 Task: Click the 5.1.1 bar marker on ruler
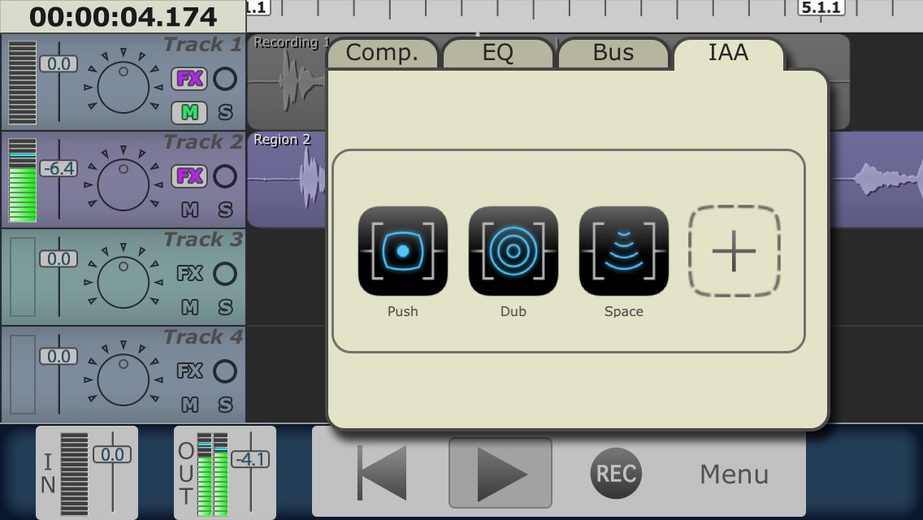[821, 8]
